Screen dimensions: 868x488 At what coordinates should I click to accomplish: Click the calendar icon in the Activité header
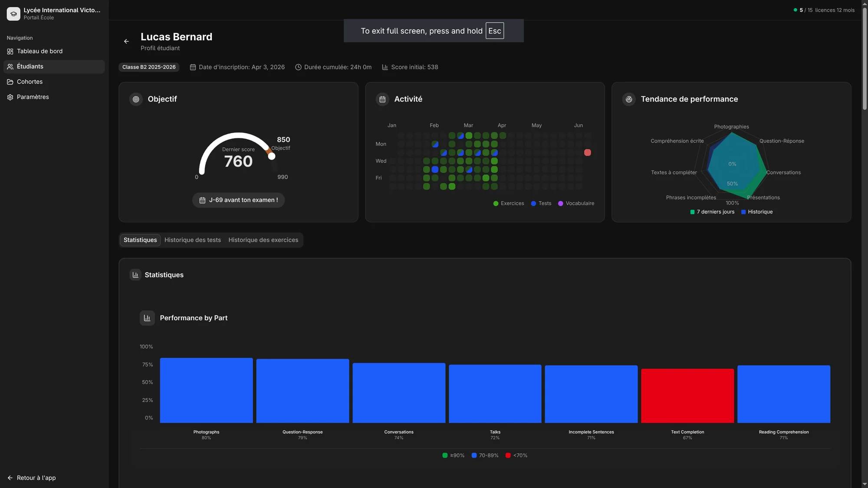pos(382,99)
